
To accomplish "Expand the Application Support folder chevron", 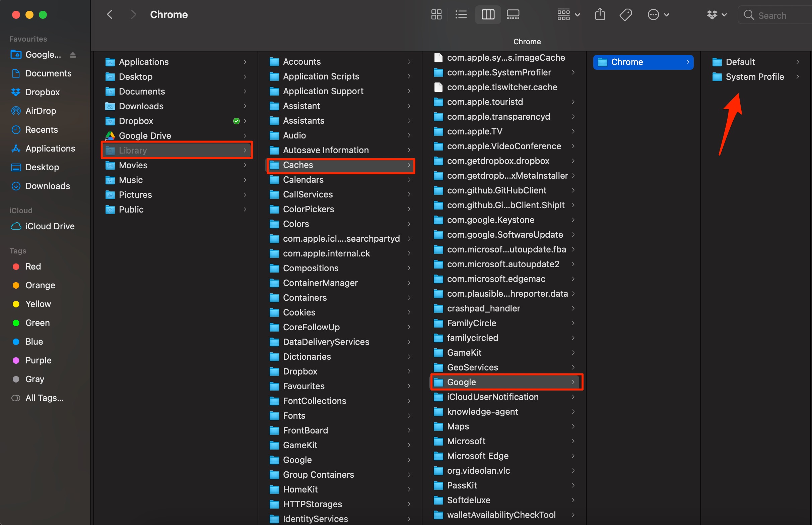I will pos(409,91).
